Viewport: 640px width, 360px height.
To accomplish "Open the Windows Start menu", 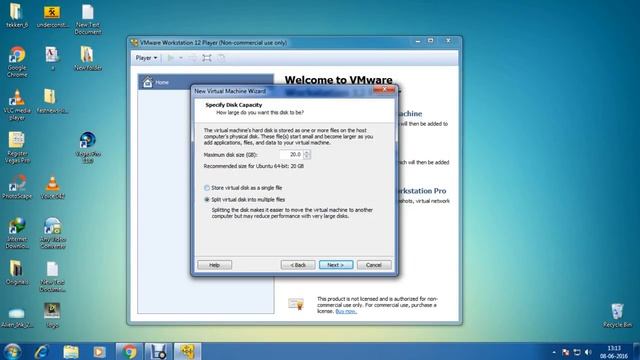I will (12, 351).
